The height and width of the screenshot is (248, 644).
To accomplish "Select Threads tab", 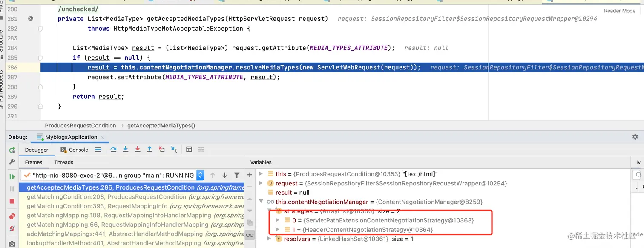I will [64, 162].
